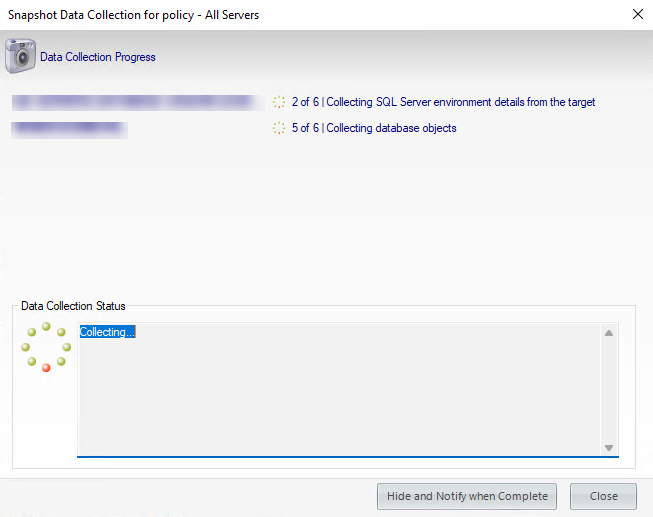Click the "Collecting database objects" status text
The width and height of the screenshot is (653, 517).
click(x=391, y=128)
